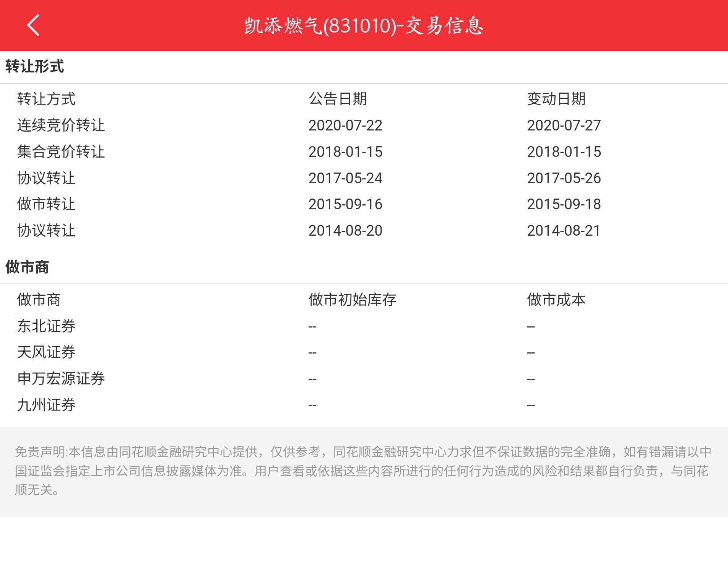Tap 2018-01-15 under 公告日期
Screen dimensions: 728x580
(346, 152)
